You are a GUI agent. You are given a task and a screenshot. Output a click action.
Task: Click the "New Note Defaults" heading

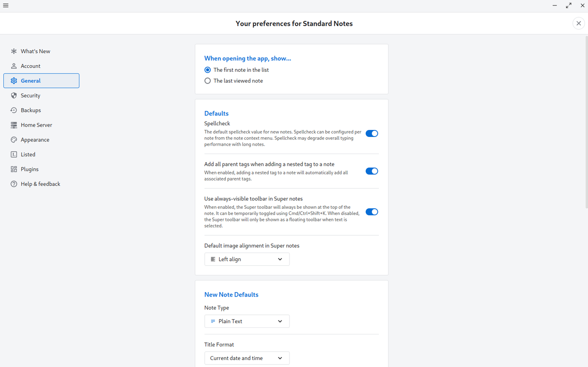231,295
